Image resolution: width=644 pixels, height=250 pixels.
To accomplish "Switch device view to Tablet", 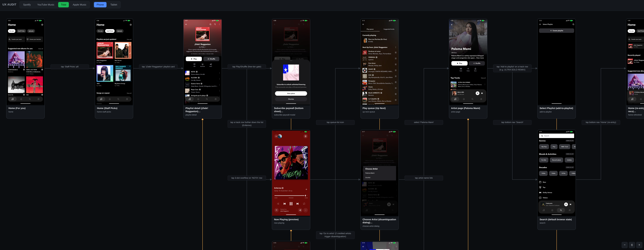I will click(x=114, y=4).
